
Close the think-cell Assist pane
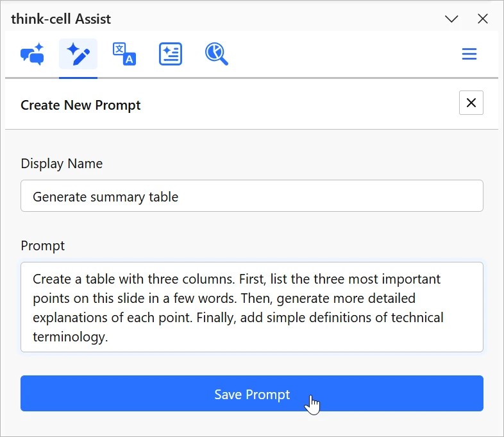click(x=483, y=19)
